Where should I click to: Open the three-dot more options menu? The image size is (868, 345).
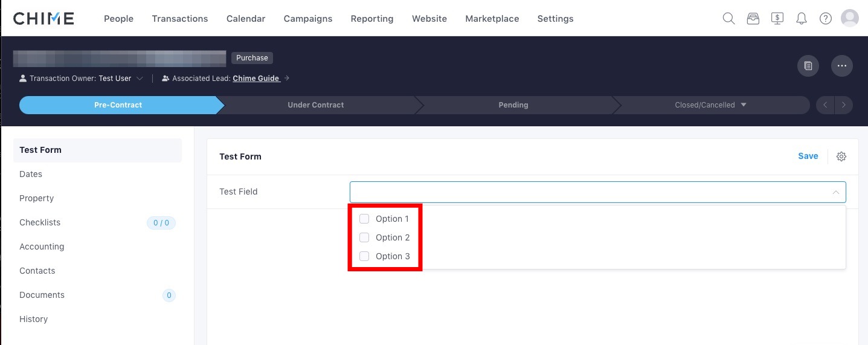[842, 66]
